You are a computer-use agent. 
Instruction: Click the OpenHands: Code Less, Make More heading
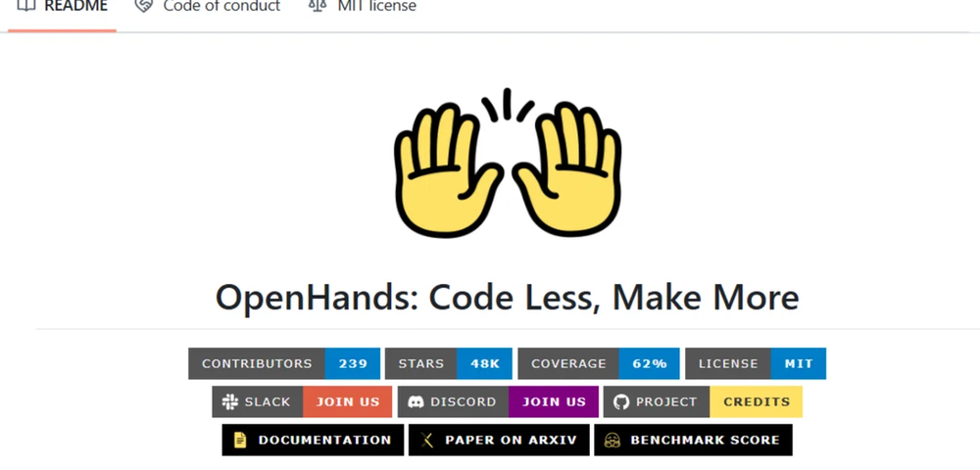507,297
